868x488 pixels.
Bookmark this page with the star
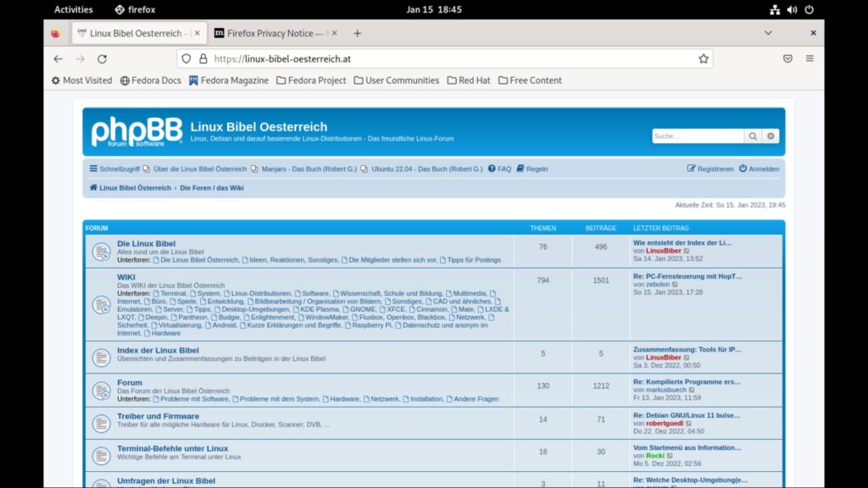(703, 58)
